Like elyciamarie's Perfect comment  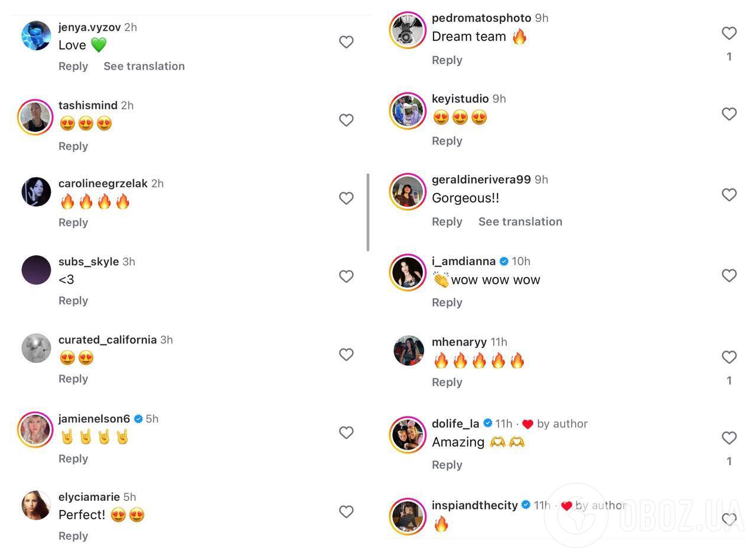click(346, 512)
